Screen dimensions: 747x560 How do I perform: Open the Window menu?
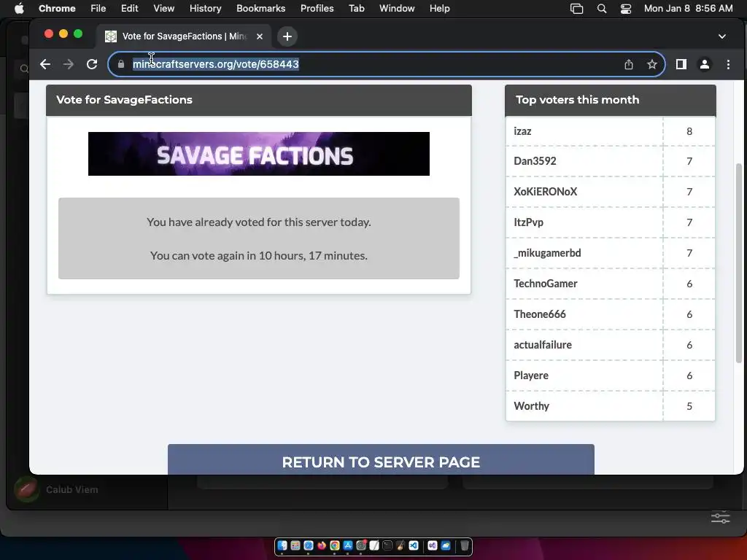pyautogui.click(x=397, y=9)
